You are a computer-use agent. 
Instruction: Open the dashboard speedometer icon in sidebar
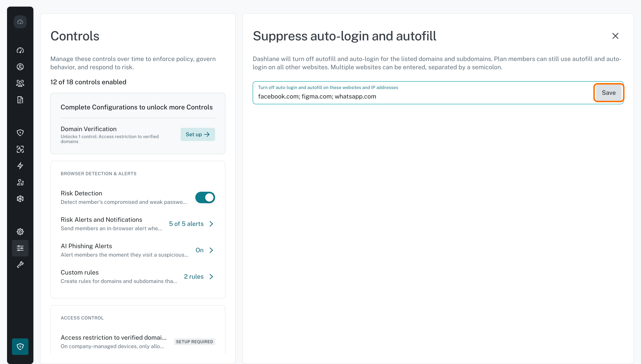tap(20, 50)
